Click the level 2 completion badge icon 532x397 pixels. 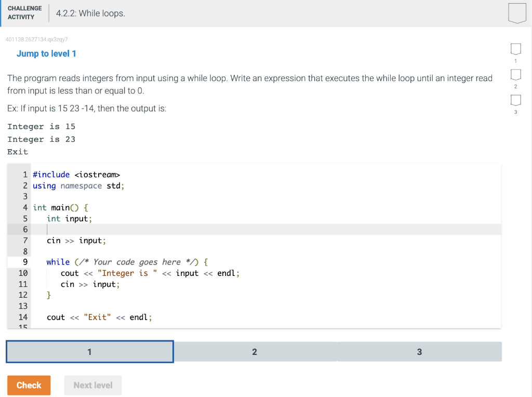coord(516,75)
